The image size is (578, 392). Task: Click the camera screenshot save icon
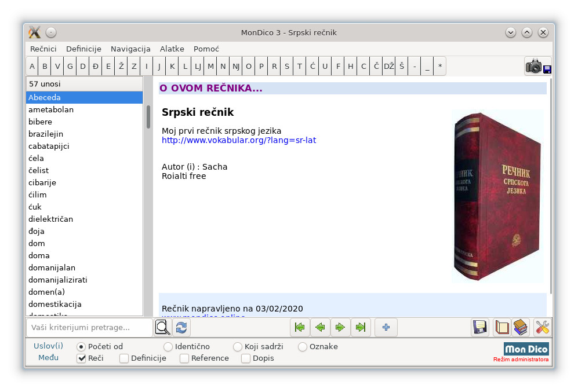click(x=538, y=66)
